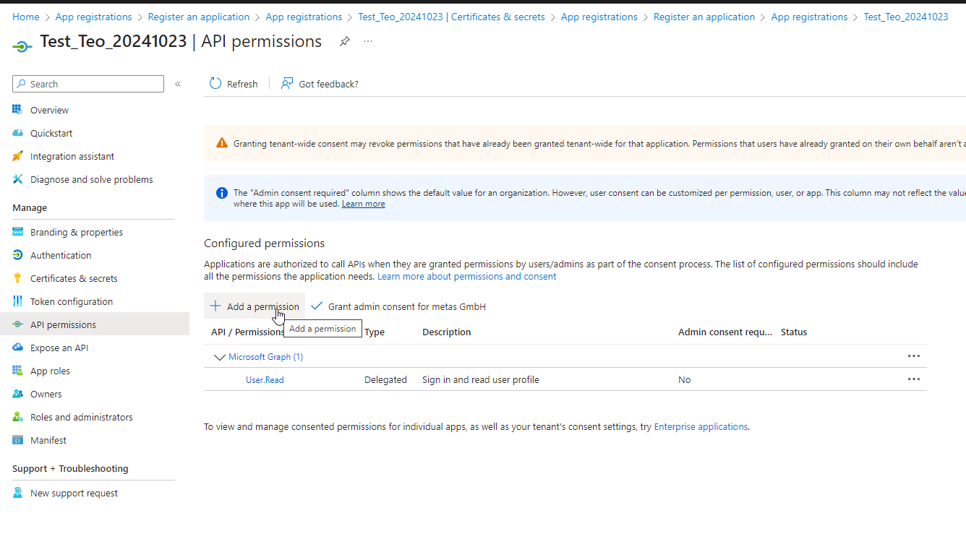Click the Status column header
966x560 pixels.
(x=794, y=332)
